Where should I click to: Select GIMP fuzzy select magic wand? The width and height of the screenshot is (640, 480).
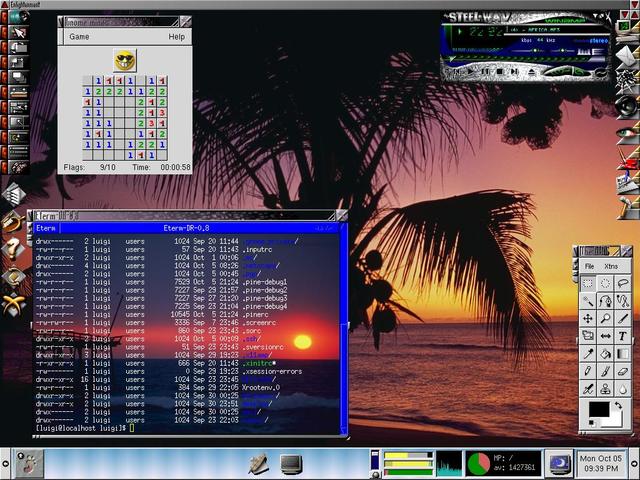(588, 301)
